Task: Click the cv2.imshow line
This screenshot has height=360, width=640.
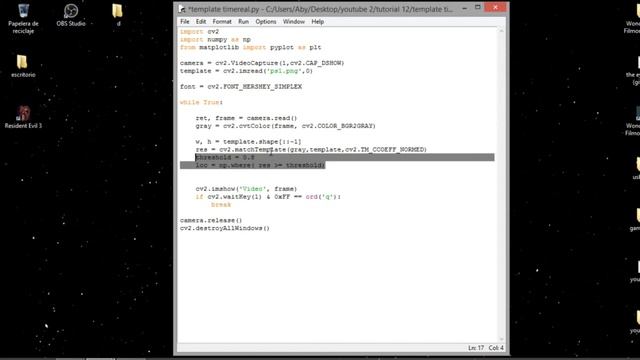Action: click(247, 189)
